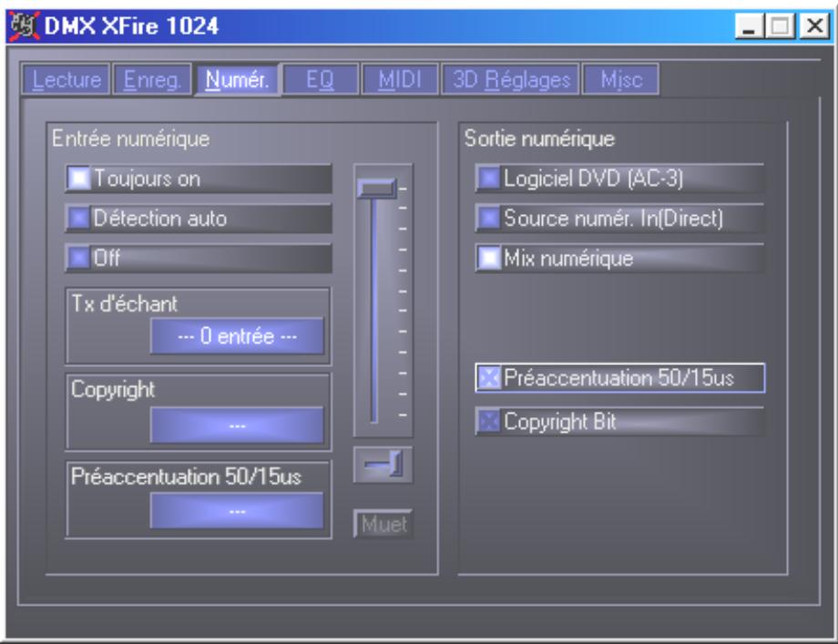Go to the Misc tab
Viewport: 838px width, 644px height.
[620, 79]
